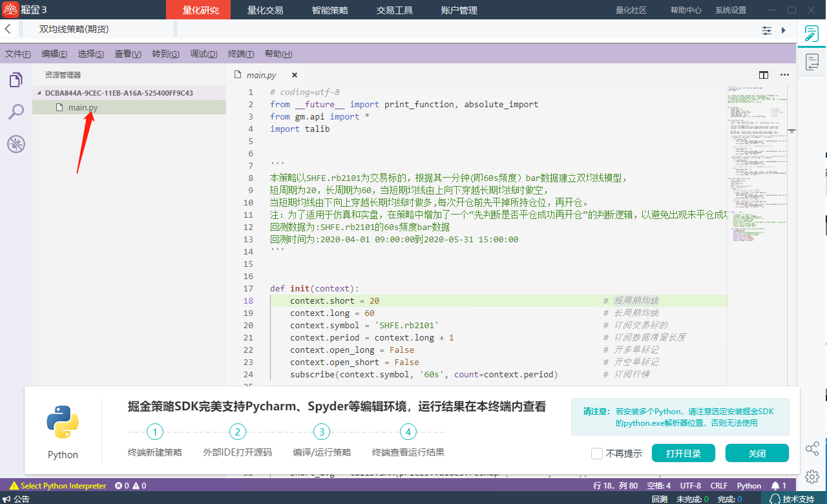Screen dimensions: 827x504
Task: Open the notification bell in status bar
Action: pyautogui.click(x=779, y=485)
